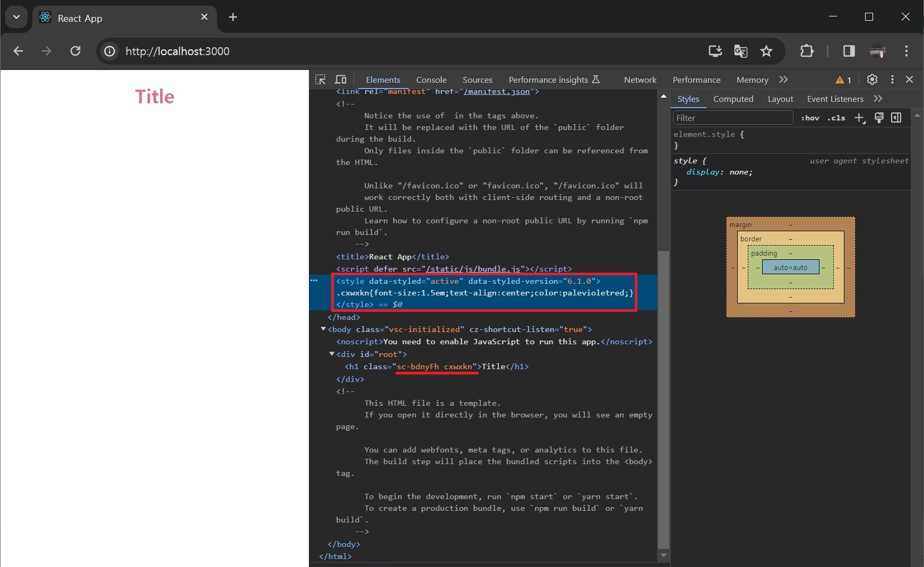Click the inspect element picker icon
The image size is (924, 567).
click(321, 80)
